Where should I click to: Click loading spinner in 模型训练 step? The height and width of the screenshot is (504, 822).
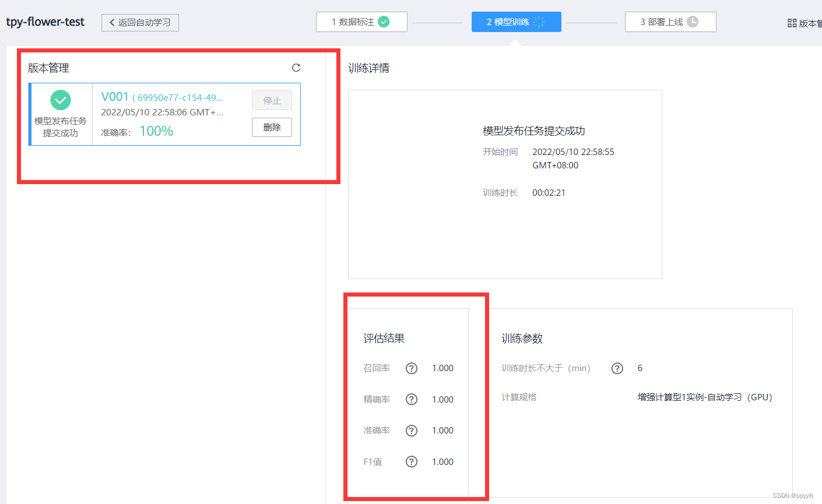(539, 22)
